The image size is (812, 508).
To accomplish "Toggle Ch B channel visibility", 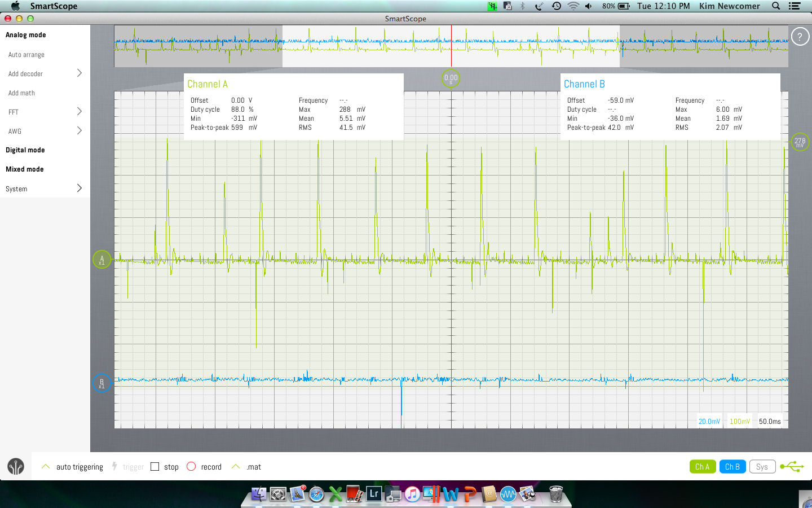I will coord(732,467).
